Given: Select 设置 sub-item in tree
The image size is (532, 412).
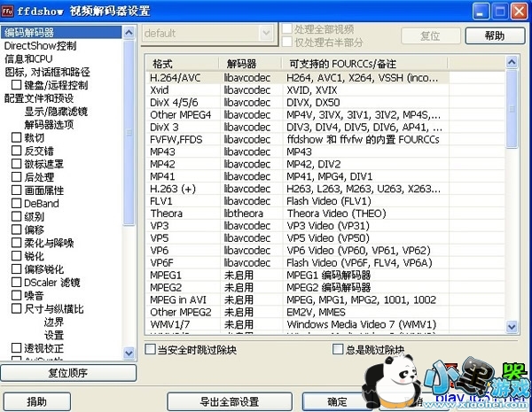Looking at the screenshot, I should (53, 335).
